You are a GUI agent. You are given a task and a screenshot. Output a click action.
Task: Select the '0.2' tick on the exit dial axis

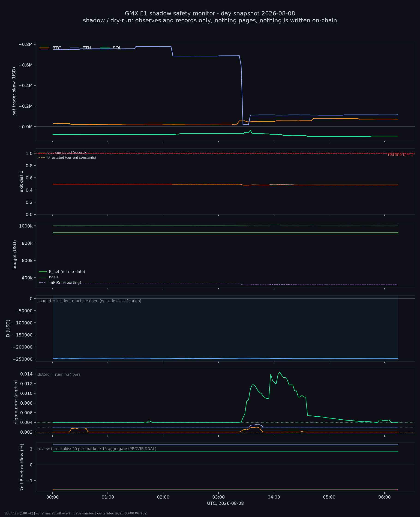point(29,202)
